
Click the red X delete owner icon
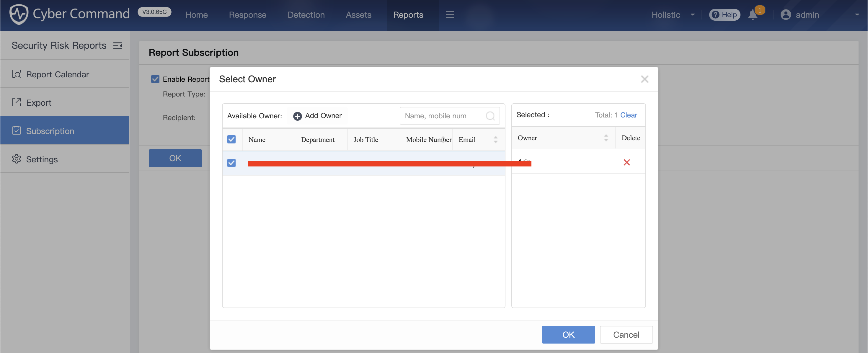coord(626,162)
